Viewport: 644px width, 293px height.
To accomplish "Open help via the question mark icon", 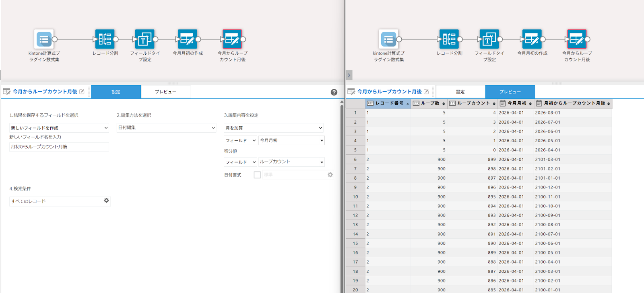I will point(334,92).
